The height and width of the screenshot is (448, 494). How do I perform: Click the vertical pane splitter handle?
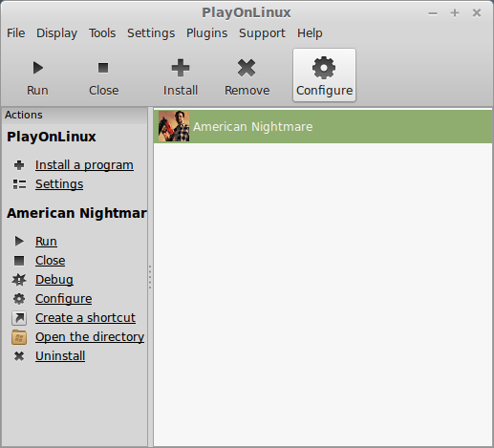point(150,277)
